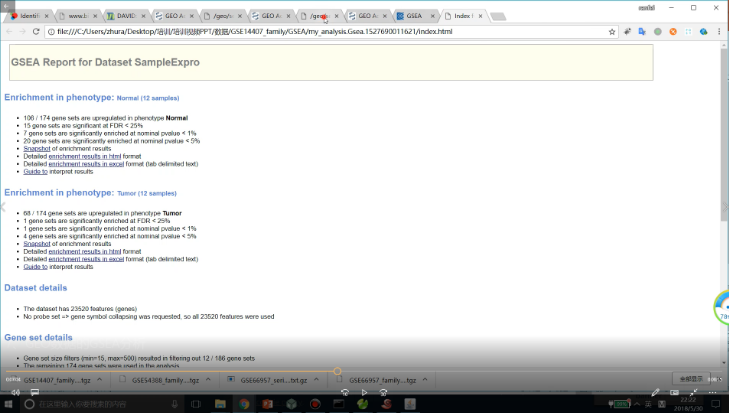Open Guide to link under Tumor phenotype
Screen dimensions: 729x413
[x=35, y=266]
